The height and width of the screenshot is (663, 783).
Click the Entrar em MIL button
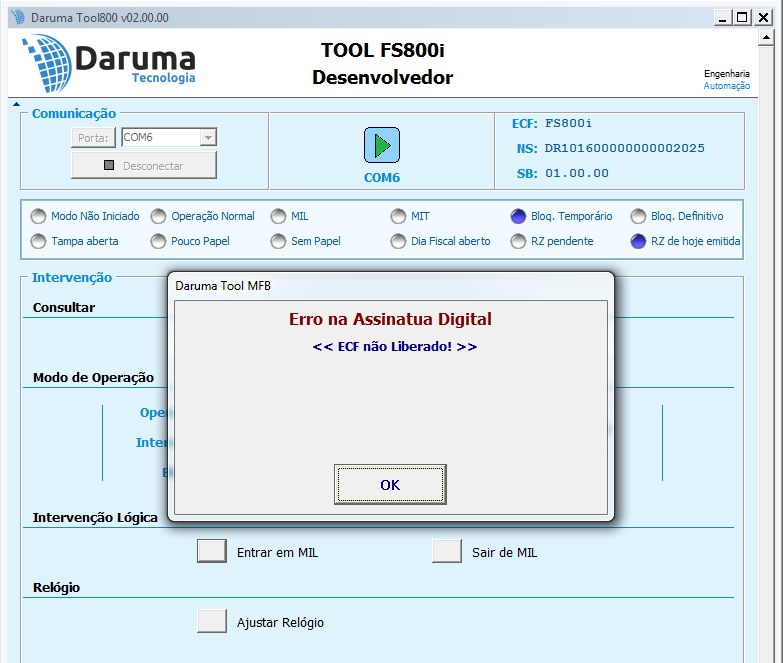[x=212, y=551]
